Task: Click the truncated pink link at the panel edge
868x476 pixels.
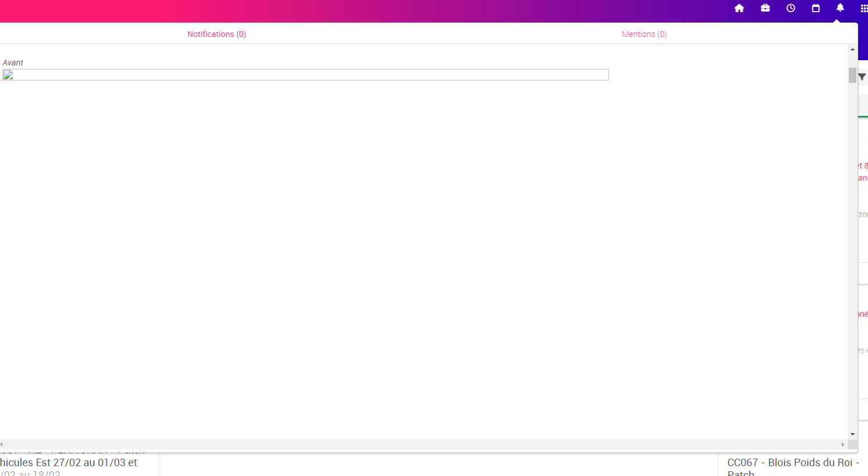Action: (x=863, y=171)
